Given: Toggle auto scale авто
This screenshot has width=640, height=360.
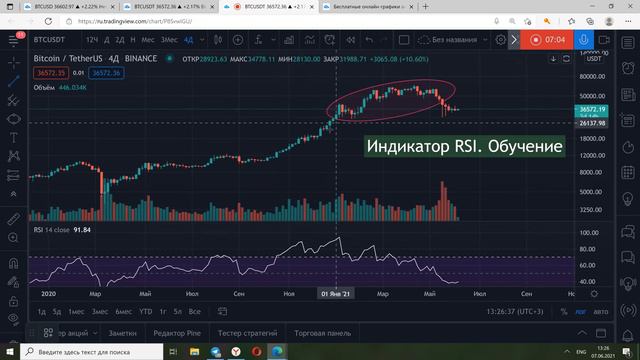Looking at the screenshot, I should click(x=600, y=311).
